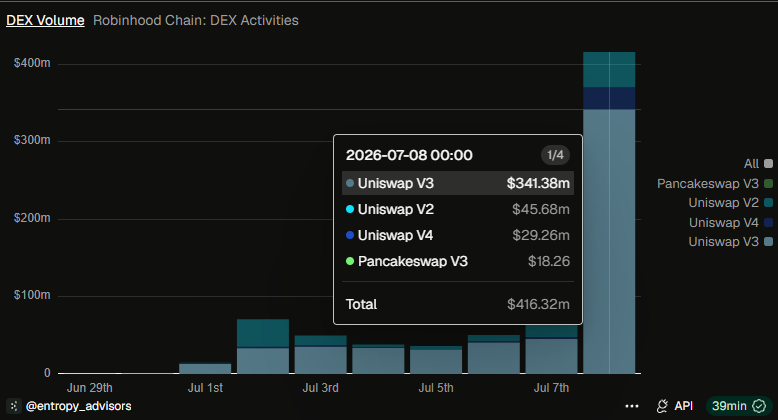Click the Jun 29th x-axis label

(x=90, y=388)
